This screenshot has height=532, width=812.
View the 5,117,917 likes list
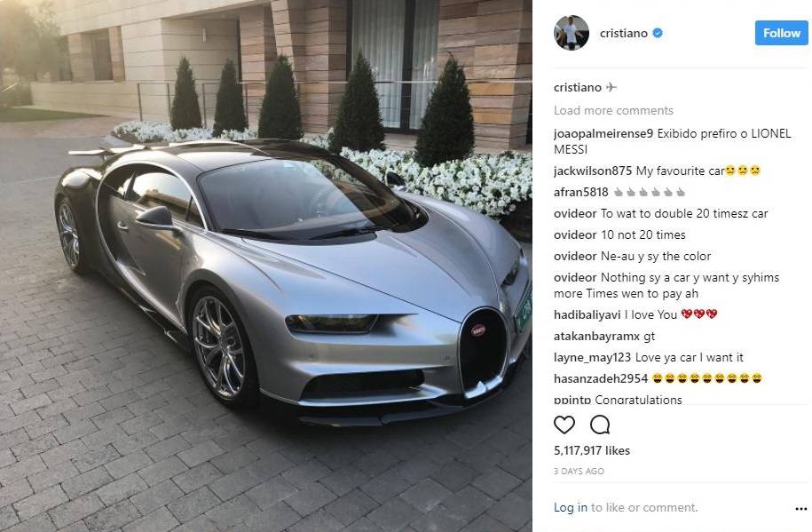[x=591, y=450]
